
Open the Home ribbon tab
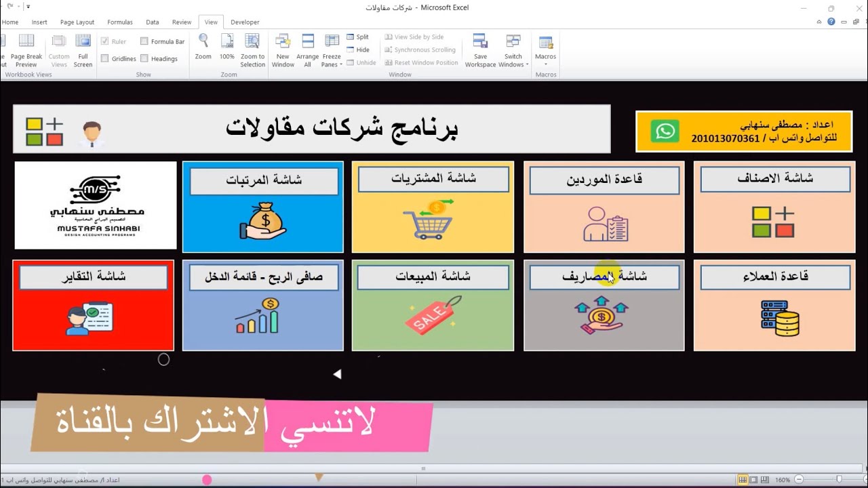coord(9,22)
